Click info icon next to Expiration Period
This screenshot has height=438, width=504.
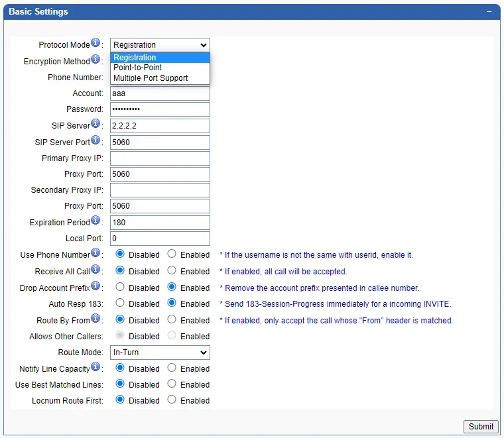pos(95,220)
